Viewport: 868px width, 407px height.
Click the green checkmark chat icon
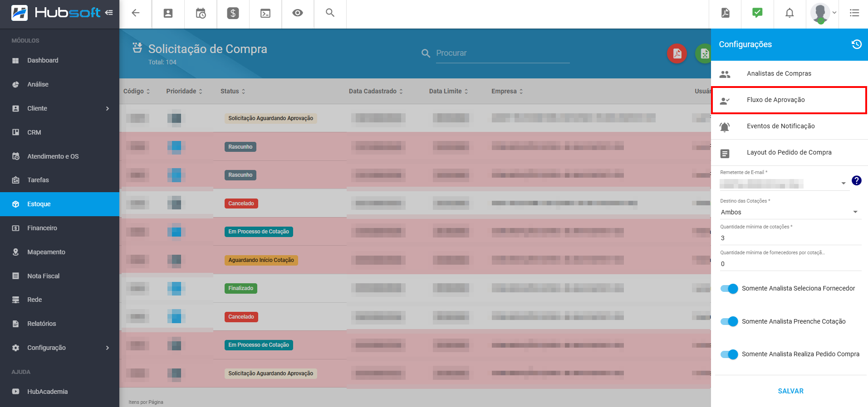757,13
